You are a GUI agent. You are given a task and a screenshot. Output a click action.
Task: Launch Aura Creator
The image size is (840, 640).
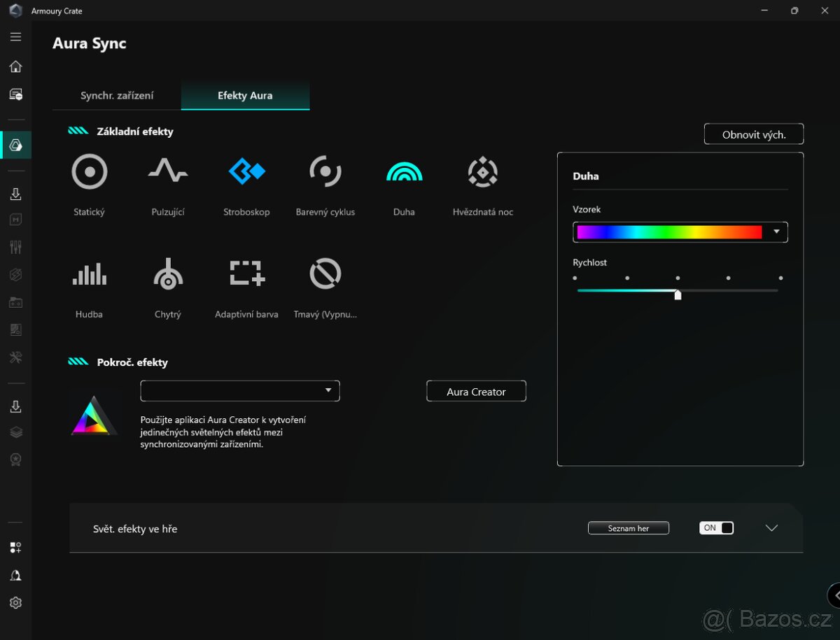pos(476,391)
